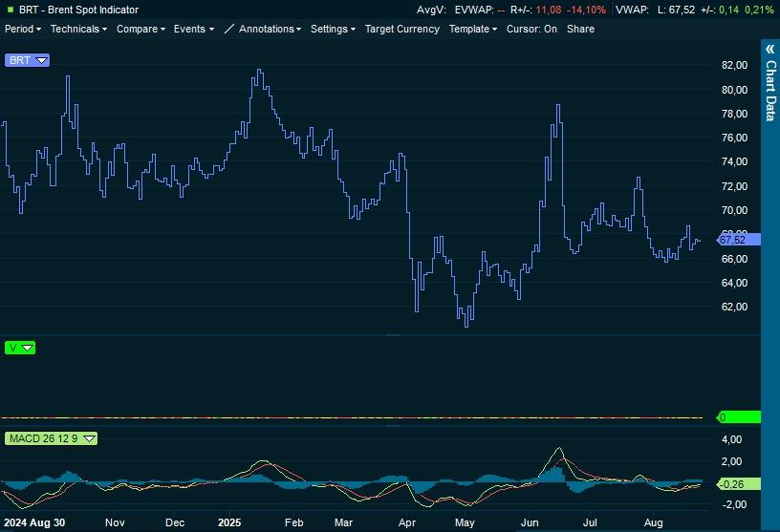Toggle the Cursor: On setting
The width and height of the screenshot is (780, 532).
pos(531,29)
